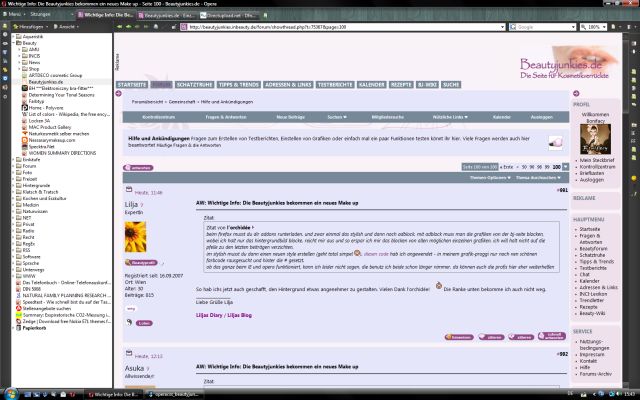Expand the AMU bookmark folder
The width and height of the screenshot is (640, 400).
pos(20,48)
